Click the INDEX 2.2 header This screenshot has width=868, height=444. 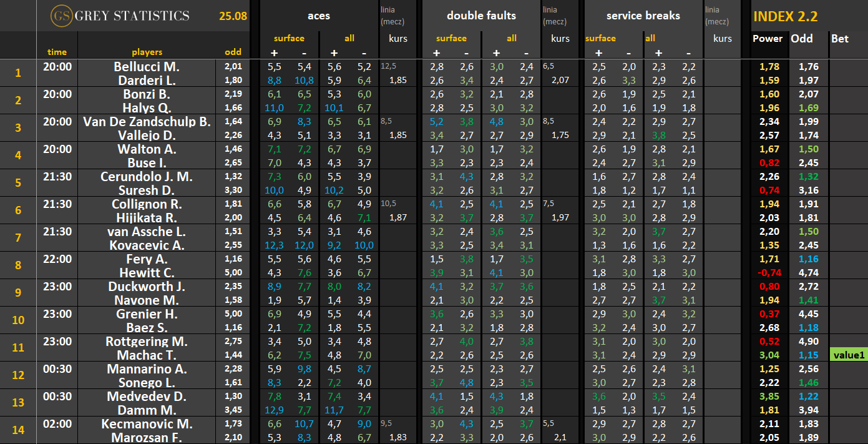pos(785,17)
